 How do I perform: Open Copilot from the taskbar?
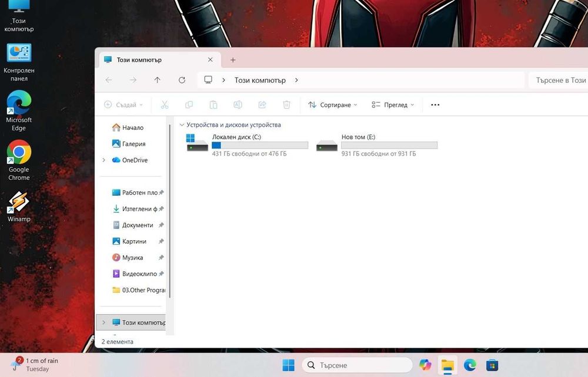click(x=425, y=365)
